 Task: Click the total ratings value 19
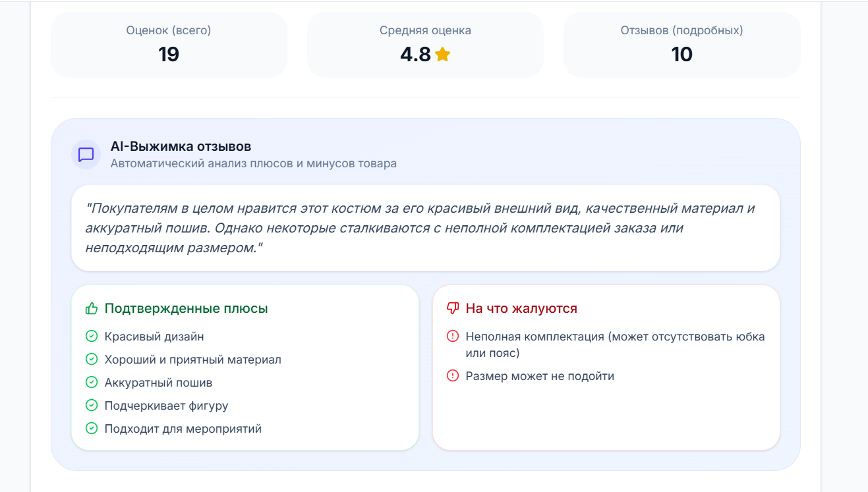(169, 54)
